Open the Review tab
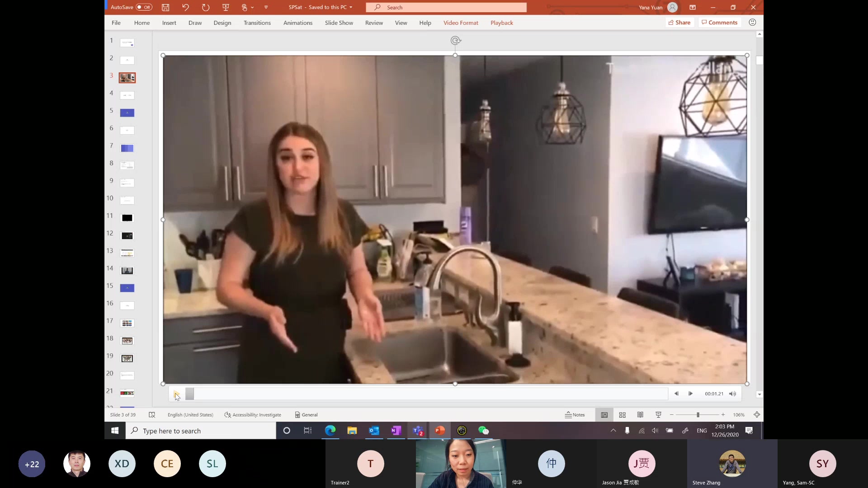868x488 pixels. tap(374, 23)
